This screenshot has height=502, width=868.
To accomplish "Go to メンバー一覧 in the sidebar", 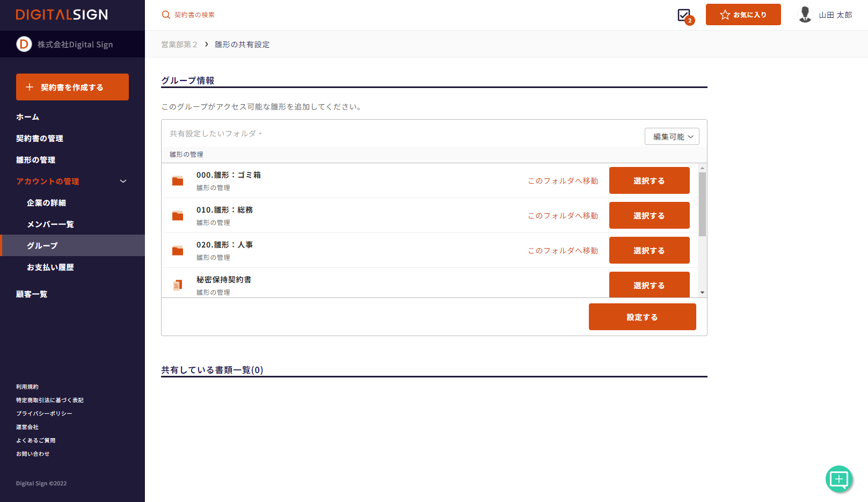I will click(50, 224).
